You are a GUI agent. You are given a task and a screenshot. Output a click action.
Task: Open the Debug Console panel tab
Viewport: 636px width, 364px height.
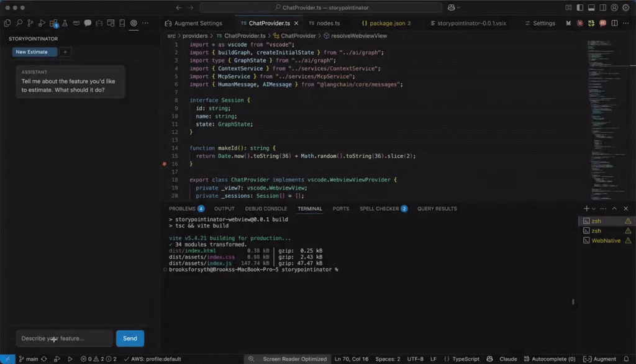click(x=266, y=209)
